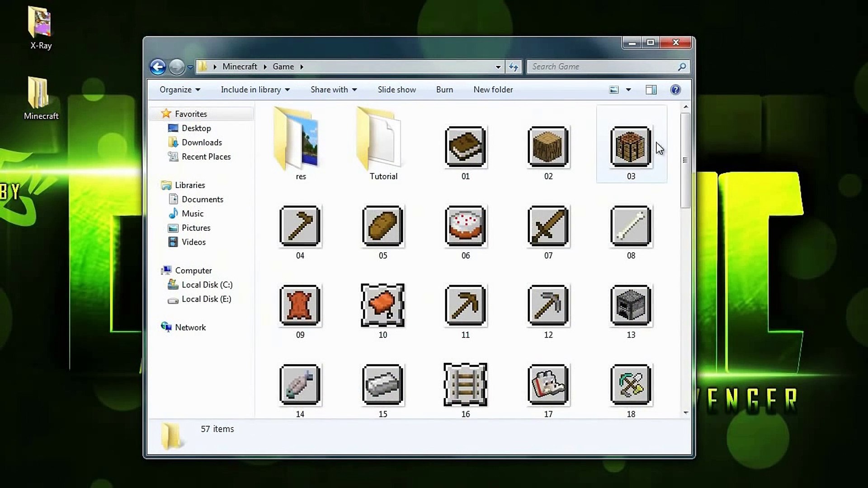Select the furnace file 13

[631, 306]
